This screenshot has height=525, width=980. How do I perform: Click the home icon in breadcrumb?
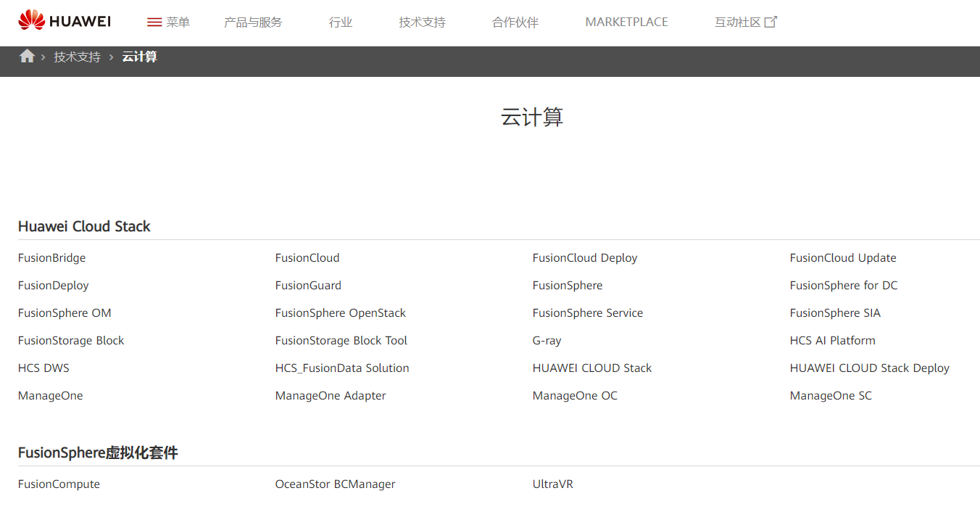[x=27, y=56]
